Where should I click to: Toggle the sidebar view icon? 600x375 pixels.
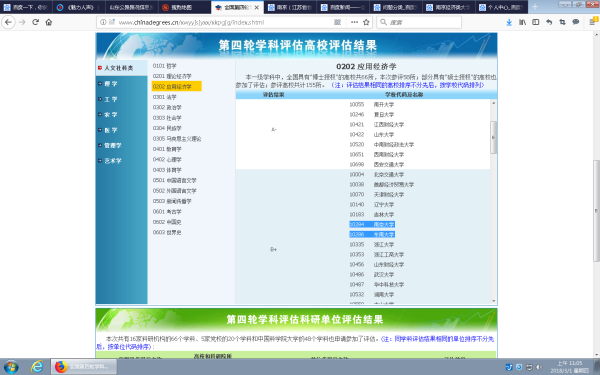(x=536, y=22)
